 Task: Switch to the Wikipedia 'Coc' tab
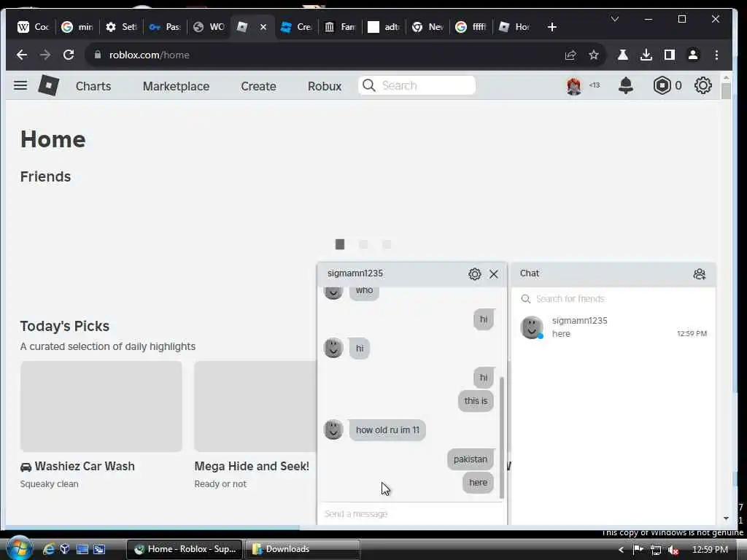coord(34,27)
